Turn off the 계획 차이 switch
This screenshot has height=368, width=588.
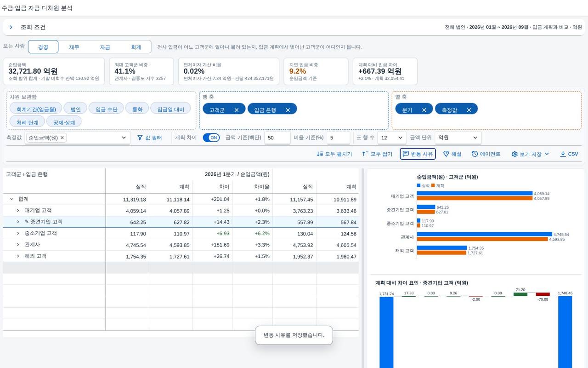pos(211,138)
